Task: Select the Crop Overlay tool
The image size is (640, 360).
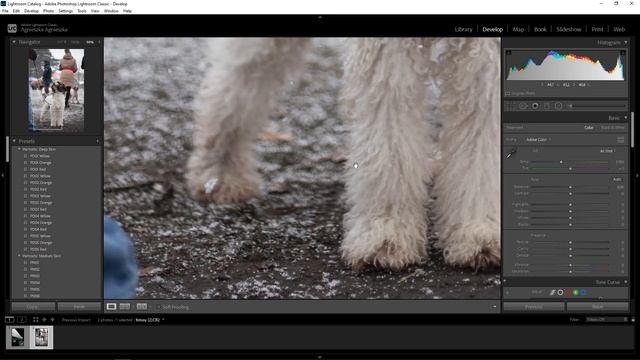Action: coord(510,106)
